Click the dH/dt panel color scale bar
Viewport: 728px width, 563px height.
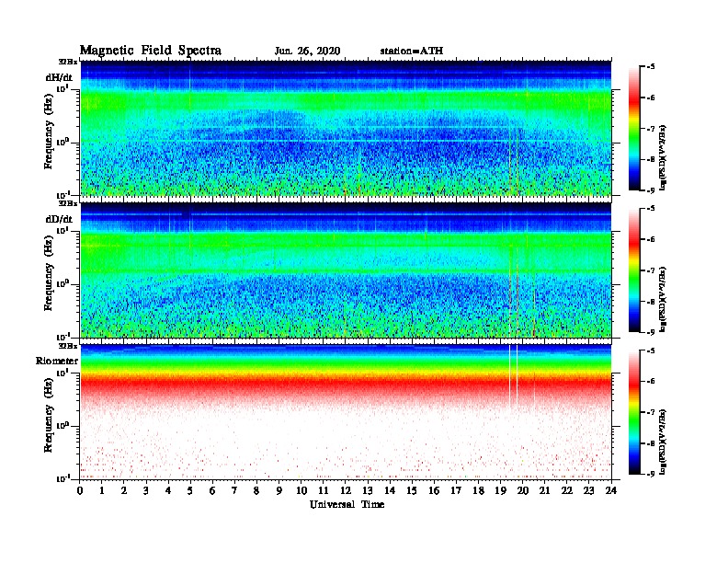(x=634, y=129)
